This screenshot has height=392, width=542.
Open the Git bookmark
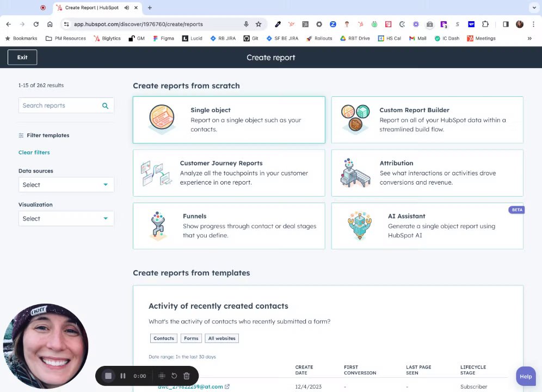(x=251, y=39)
